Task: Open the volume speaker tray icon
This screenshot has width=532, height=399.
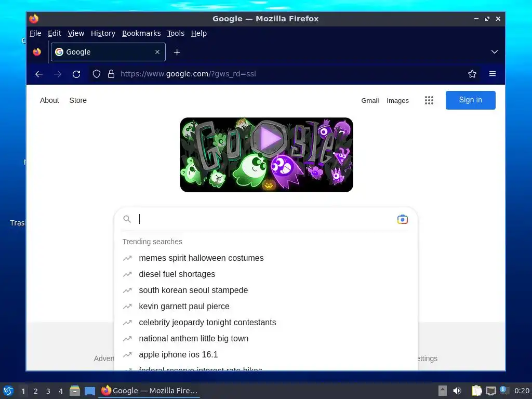Action: coord(457,391)
